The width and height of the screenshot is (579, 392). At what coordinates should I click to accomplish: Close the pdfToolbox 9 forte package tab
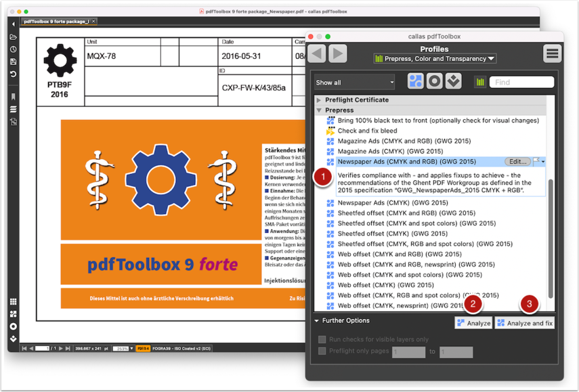[x=93, y=22]
